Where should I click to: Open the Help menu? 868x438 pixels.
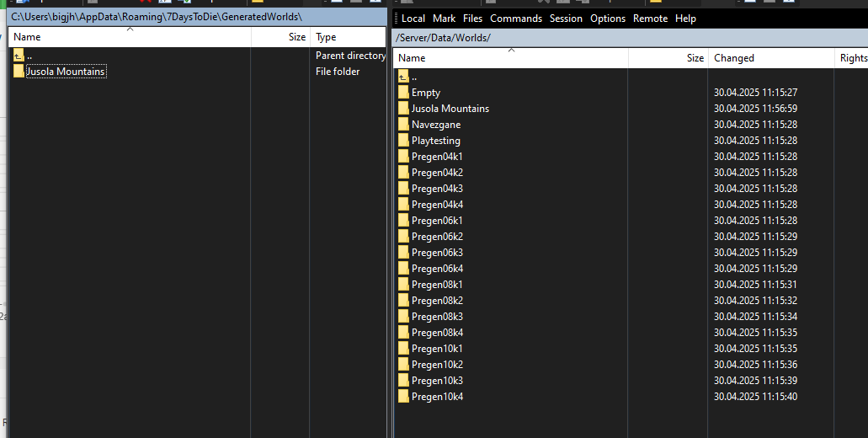coord(685,19)
